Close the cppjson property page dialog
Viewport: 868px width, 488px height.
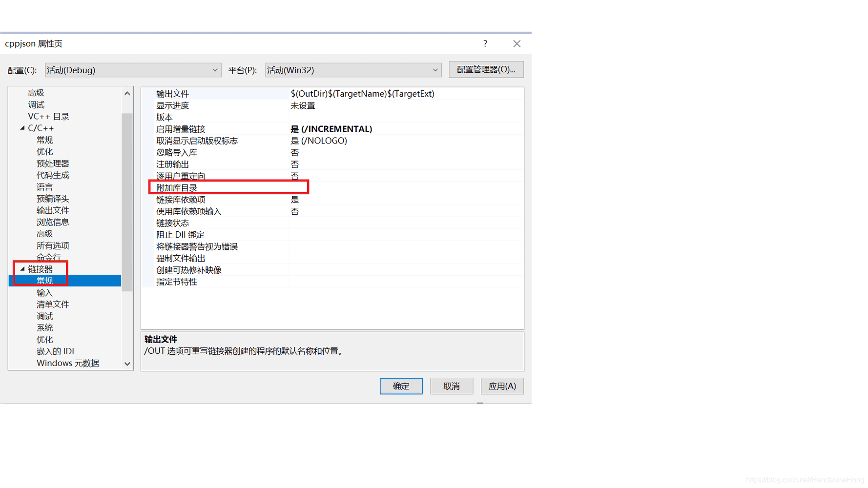(x=517, y=43)
